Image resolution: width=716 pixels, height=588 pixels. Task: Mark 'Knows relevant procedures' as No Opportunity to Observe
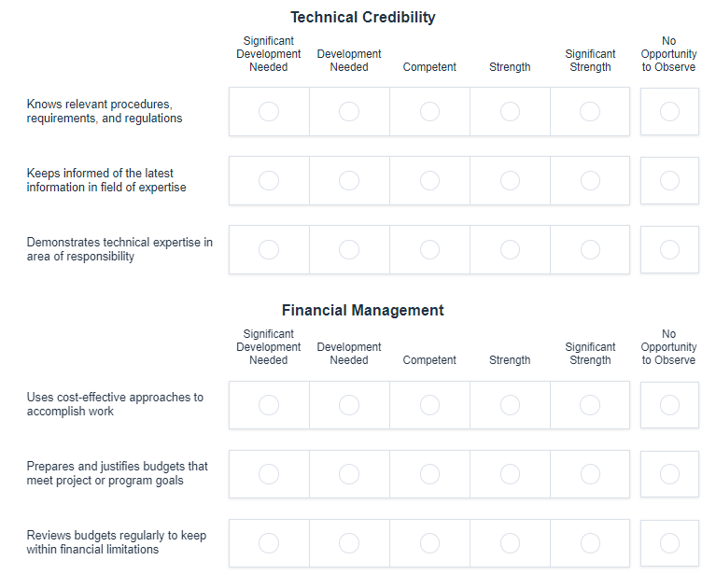(x=669, y=112)
